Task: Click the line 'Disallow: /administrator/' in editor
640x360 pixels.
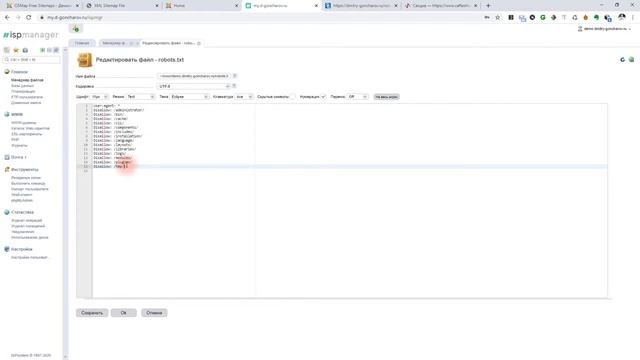Action: [118, 110]
